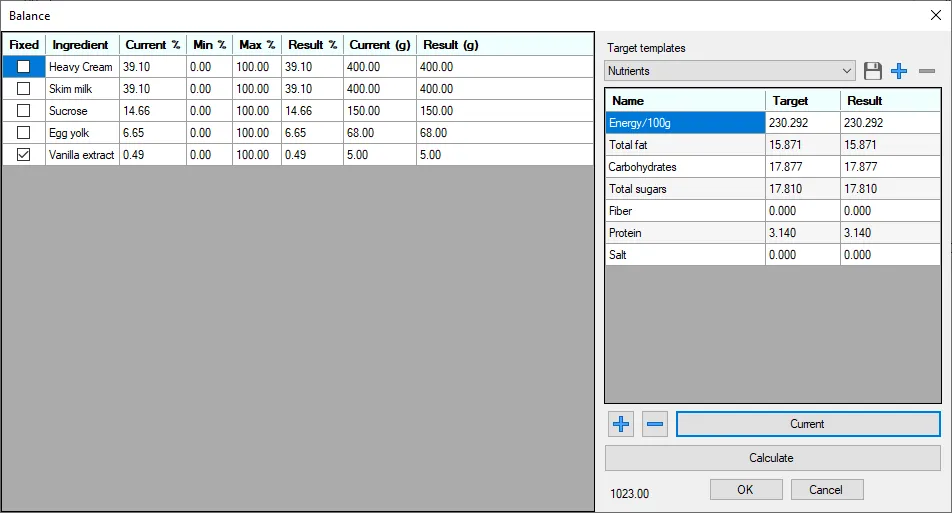Click the Name header in targets table
This screenshot has height=513, width=952.
(685, 101)
